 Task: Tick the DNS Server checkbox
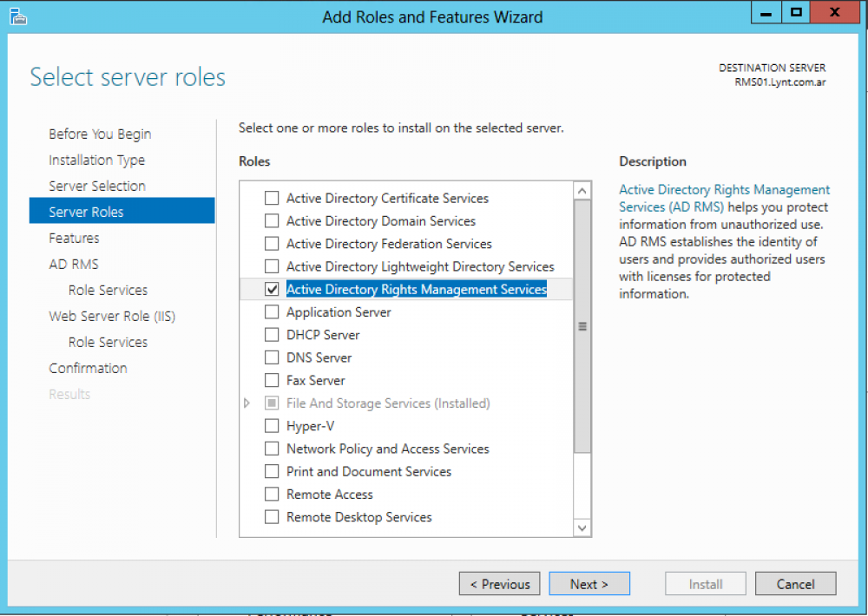(x=272, y=357)
